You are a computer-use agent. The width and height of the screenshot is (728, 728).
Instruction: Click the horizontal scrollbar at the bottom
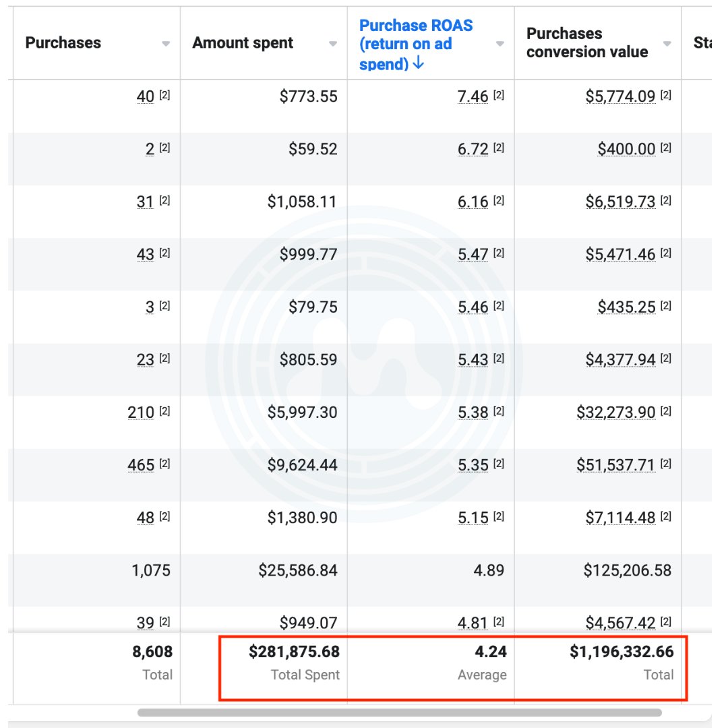tap(399, 712)
